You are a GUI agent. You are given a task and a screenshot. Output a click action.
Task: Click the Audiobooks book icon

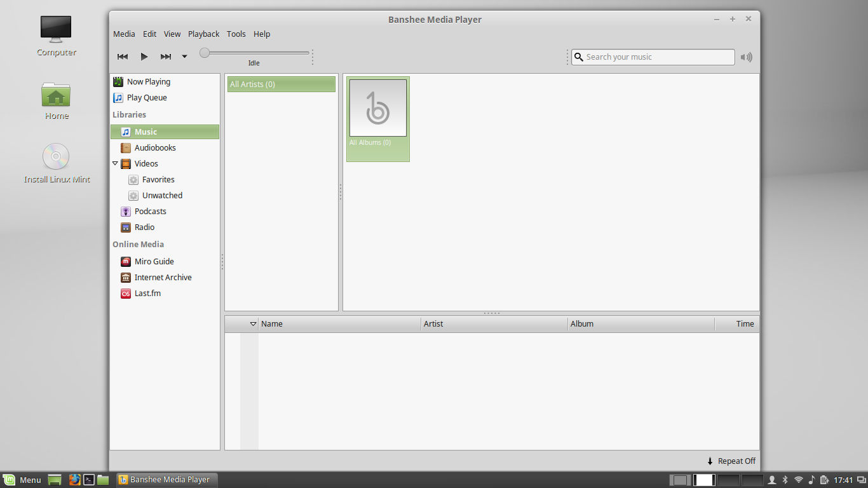tap(126, 148)
